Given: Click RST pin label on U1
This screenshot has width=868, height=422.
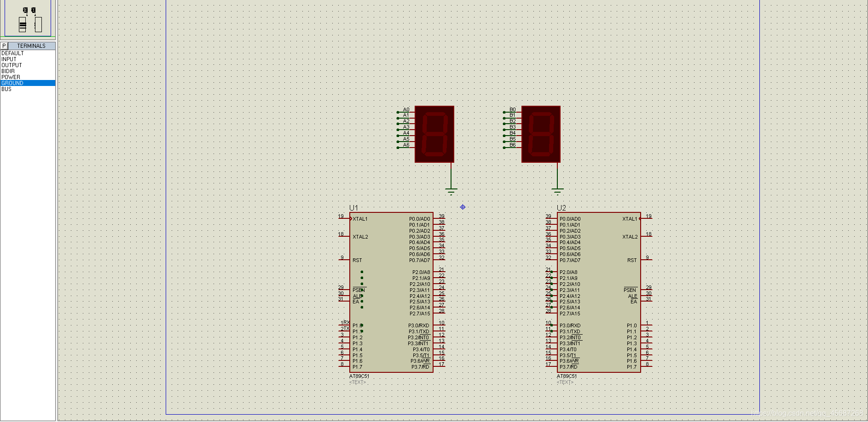Looking at the screenshot, I should tap(357, 260).
